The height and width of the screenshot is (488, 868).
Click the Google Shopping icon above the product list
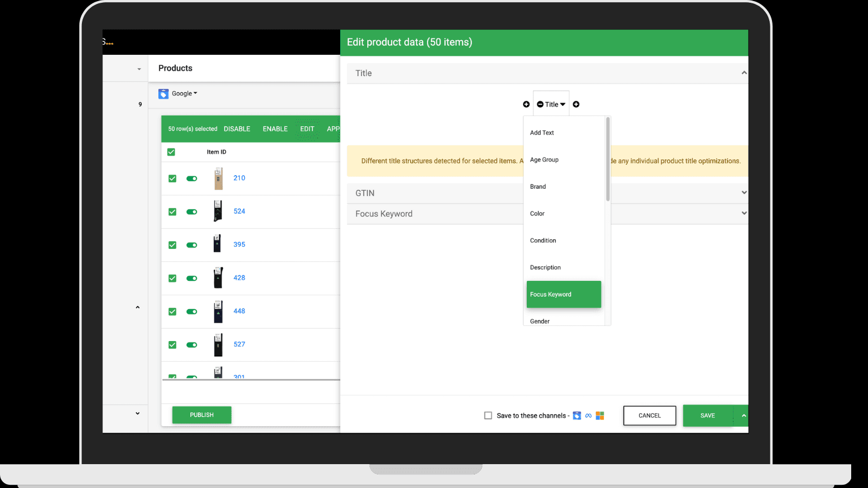pos(163,93)
